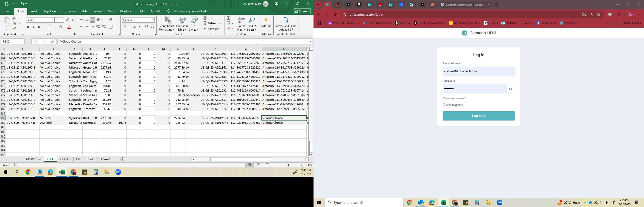The image size is (644, 207).
Task: Click the Decrease Indent icon
Action: [x=98, y=27]
